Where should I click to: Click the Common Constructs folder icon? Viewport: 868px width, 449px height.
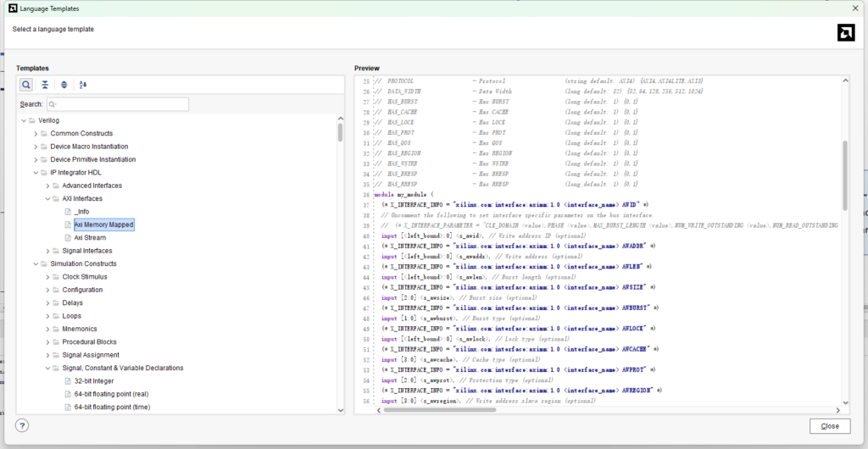point(44,133)
